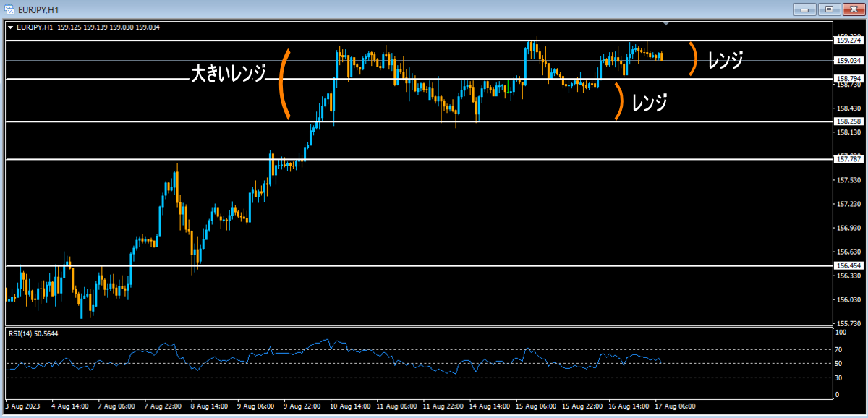This screenshot has height=418, width=868.
Task: Maximize the EURJPY,H1 chart window
Action: (x=829, y=9)
